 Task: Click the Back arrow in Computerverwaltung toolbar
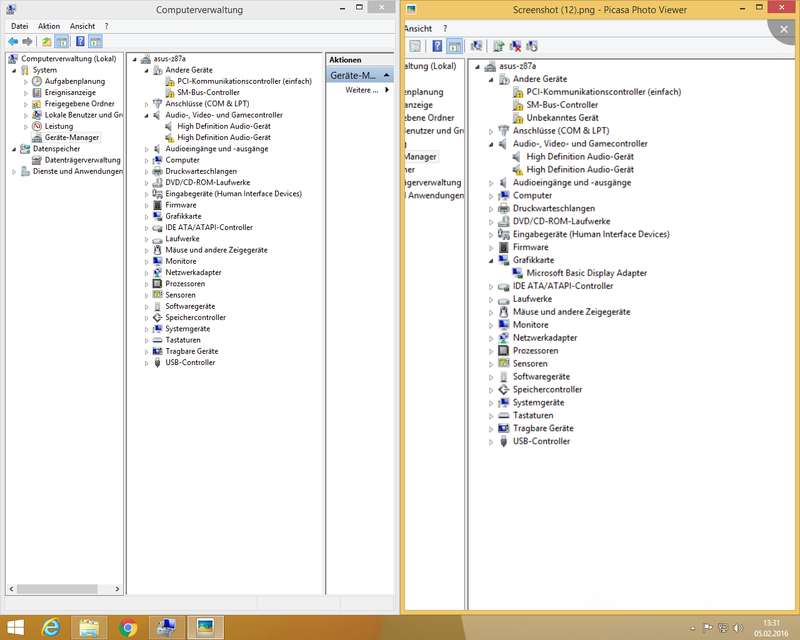click(x=13, y=42)
